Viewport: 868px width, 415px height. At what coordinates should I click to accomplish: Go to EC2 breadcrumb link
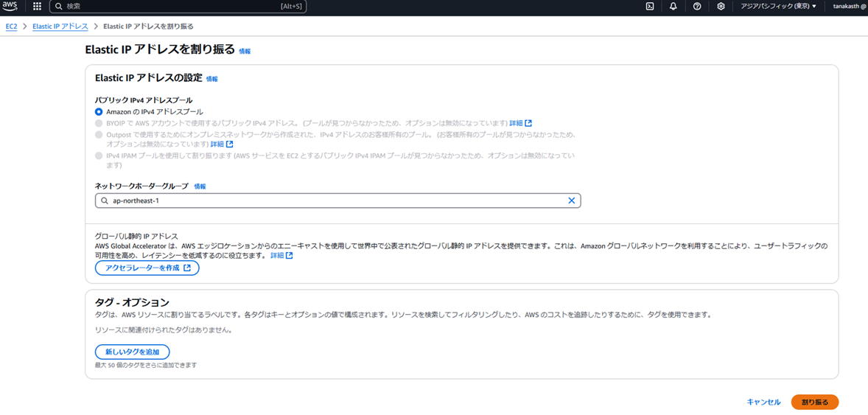(x=12, y=27)
